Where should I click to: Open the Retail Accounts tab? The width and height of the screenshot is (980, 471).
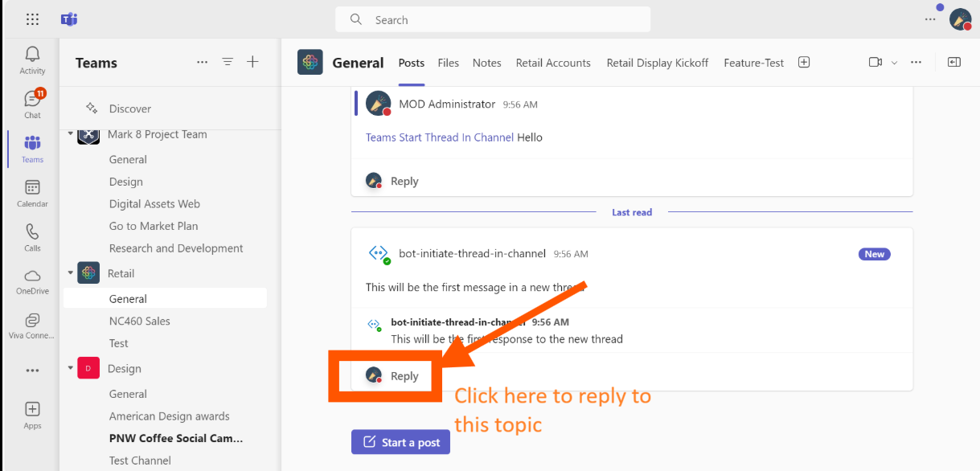553,63
